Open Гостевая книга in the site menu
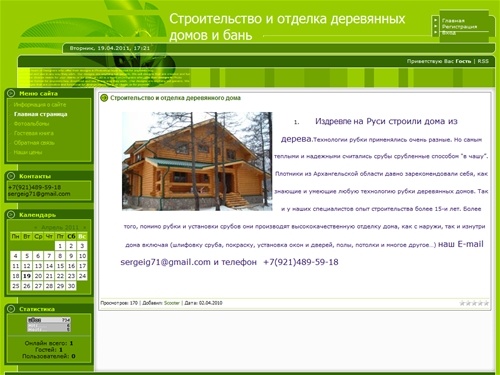 (x=34, y=133)
